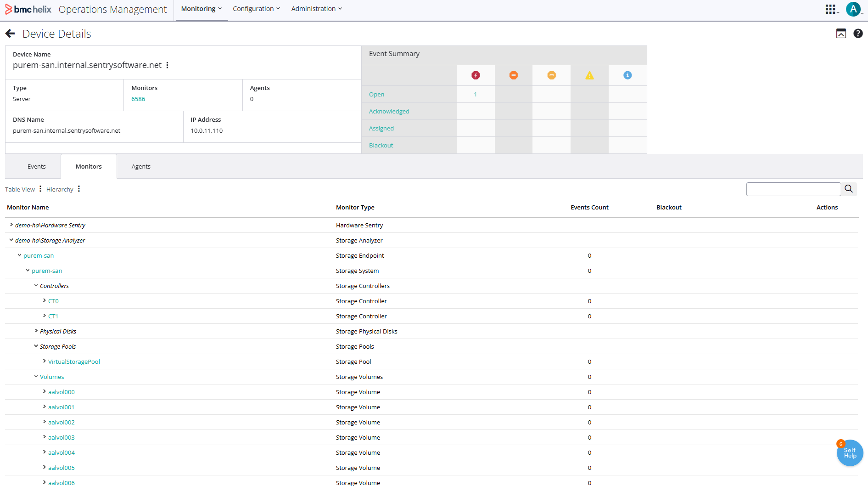Open the Table View options menu

[x=40, y=189]
